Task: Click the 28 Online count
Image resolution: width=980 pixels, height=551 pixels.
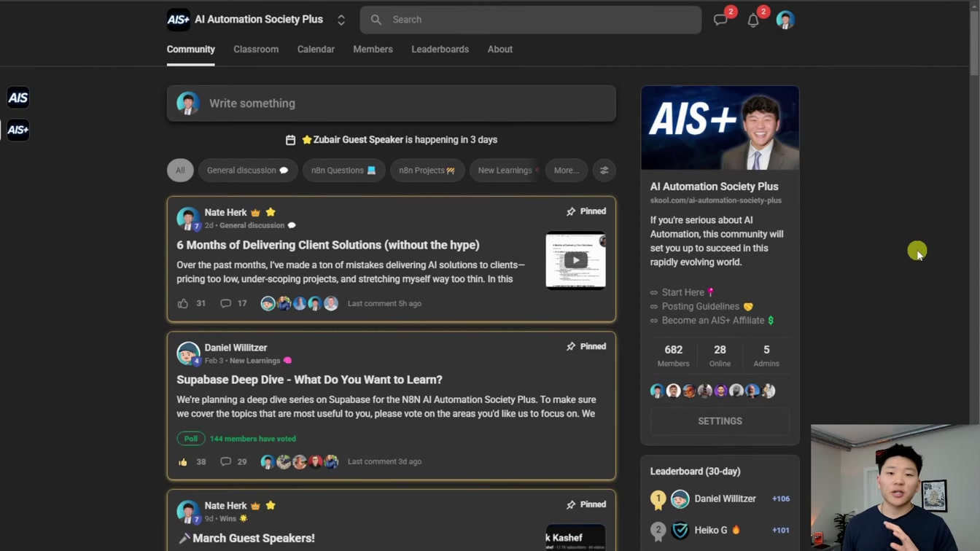Action: (x=720, y=356)
